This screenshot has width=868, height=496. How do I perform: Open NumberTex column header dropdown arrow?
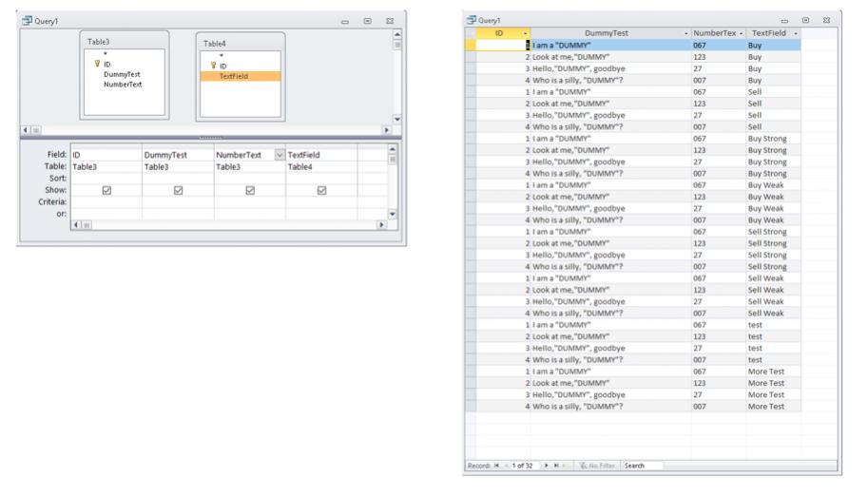tap(741, 34)
